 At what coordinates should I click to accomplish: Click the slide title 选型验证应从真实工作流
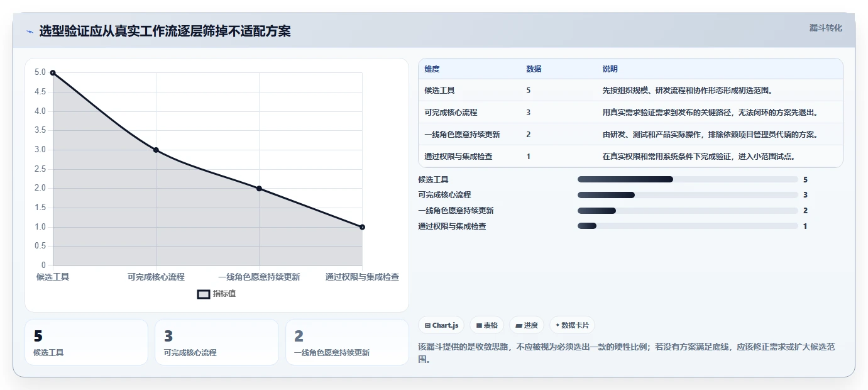click(x=165, y=31)
